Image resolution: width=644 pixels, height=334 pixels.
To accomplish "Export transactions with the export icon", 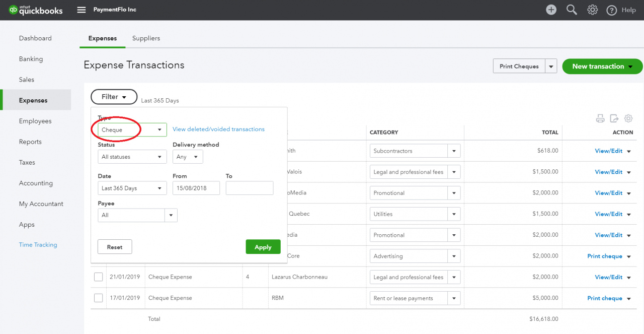I will [614, 118].
